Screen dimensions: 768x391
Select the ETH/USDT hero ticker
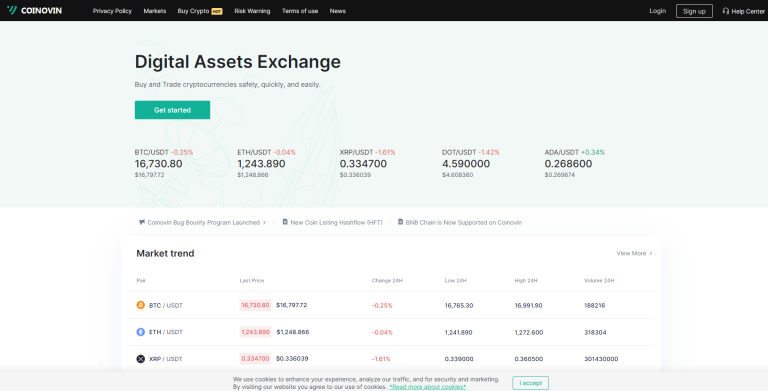pyautogui.click(x=266, y=163)
